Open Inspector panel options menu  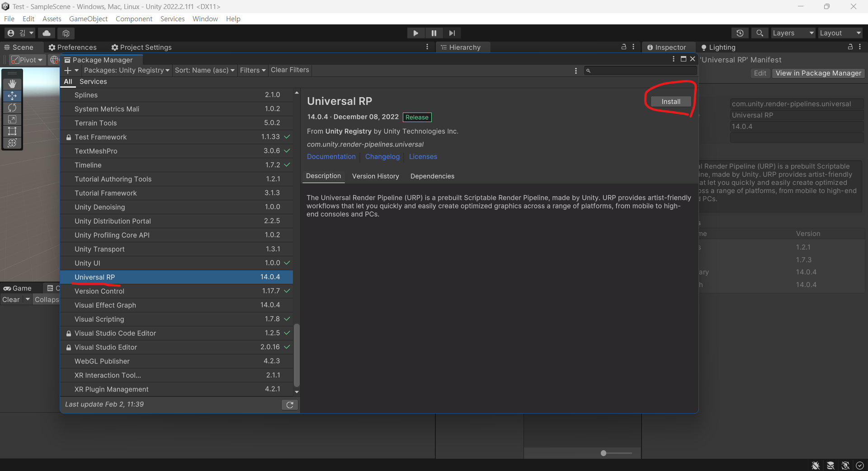tap(860, 47)
